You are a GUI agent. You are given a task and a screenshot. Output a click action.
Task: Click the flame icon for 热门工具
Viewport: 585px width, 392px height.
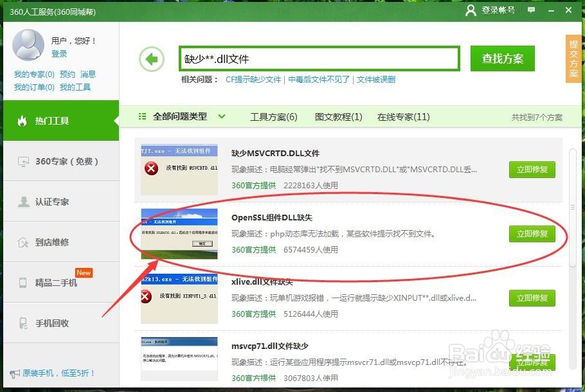22,121
